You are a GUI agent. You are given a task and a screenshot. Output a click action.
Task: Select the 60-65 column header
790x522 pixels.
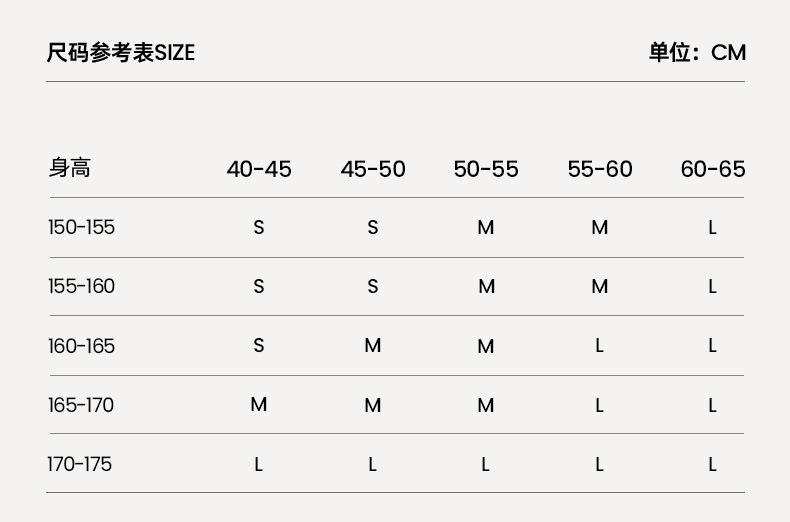pos(713,169)
